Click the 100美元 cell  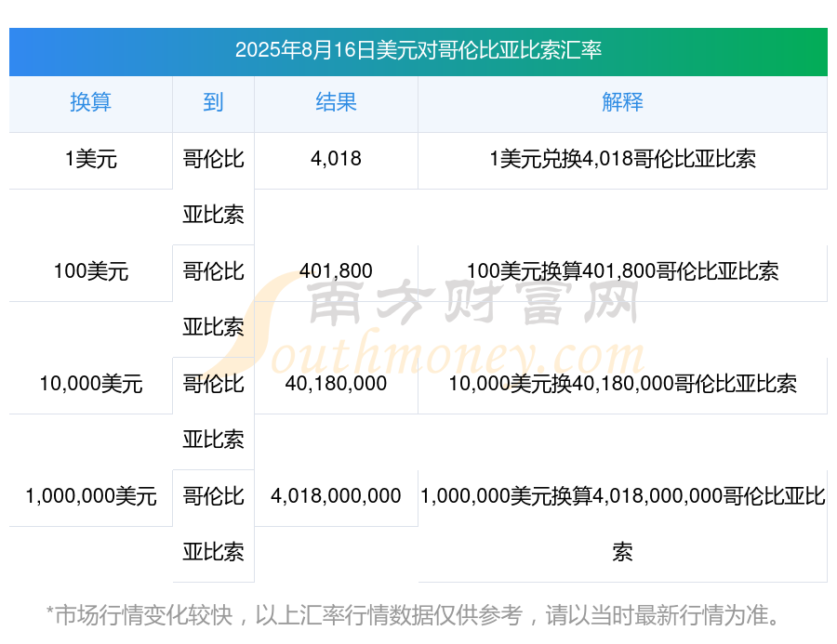tap(91, 271)
